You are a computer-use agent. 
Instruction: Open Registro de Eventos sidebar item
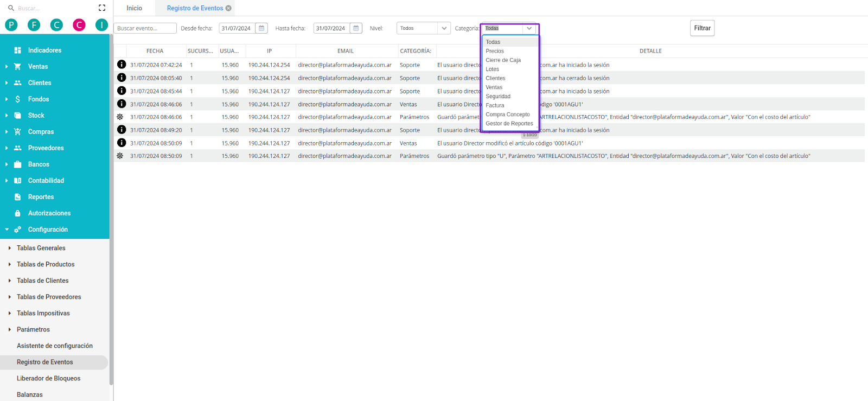pyautogui.click(x=54, y=362)
